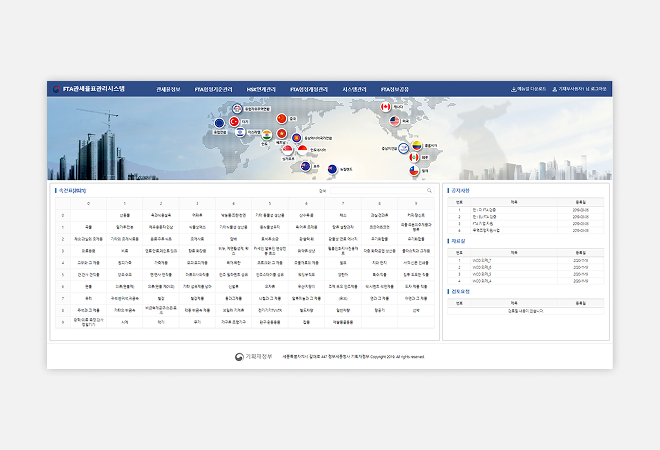Screen dimensions: 660x450
Task: Click the search magnifier icon
Action: click(428, 189)
